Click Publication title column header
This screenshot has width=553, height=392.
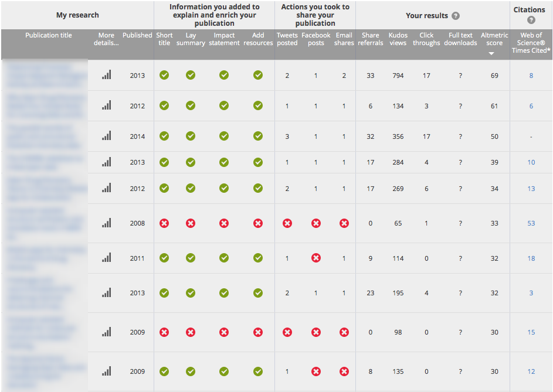click(49, 35)
